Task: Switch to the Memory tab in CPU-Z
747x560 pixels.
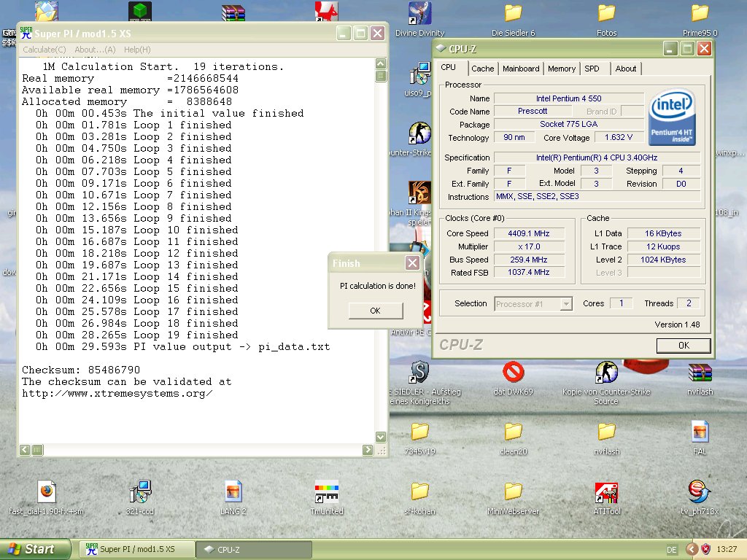Action: pos(562,69)
